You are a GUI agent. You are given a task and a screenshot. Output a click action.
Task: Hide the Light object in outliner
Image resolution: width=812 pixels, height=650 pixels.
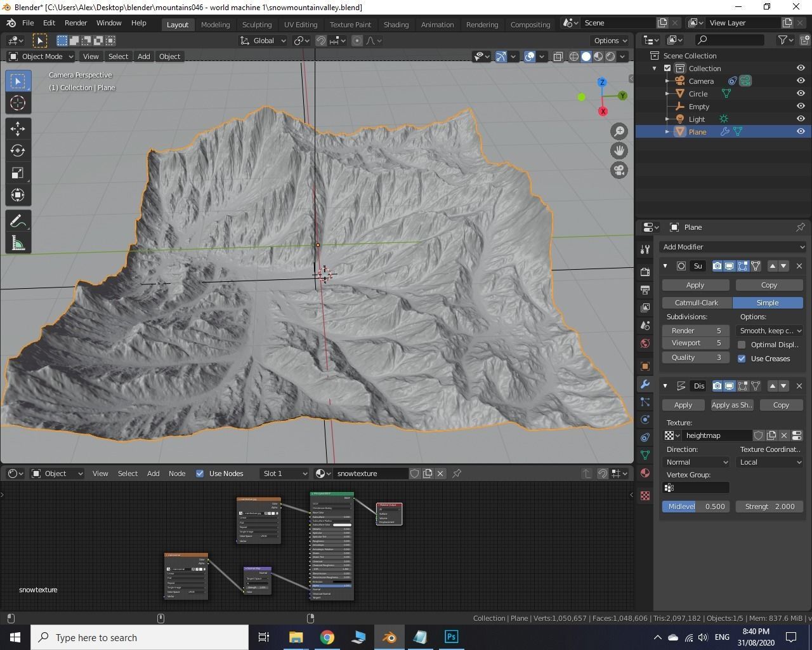pyautogui.click(x=801, y=119)
